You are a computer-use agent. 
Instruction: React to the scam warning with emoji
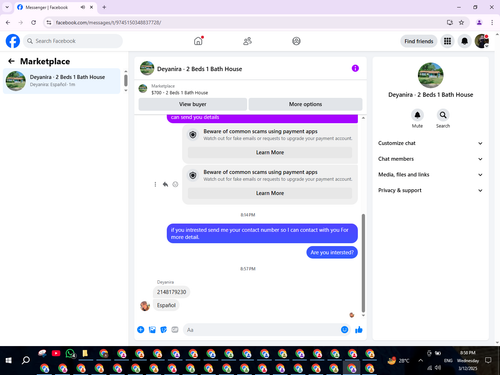point(175,184)
